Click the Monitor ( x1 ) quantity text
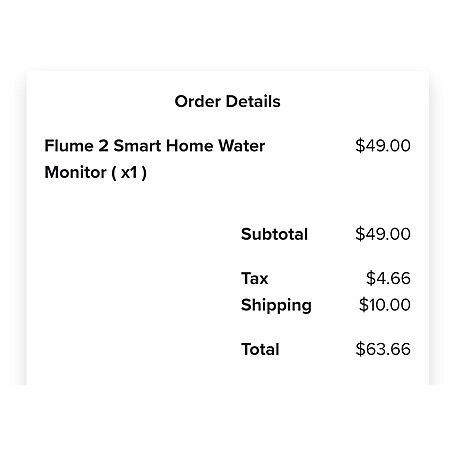Screen dimensions: 450x450 point(95,172)
